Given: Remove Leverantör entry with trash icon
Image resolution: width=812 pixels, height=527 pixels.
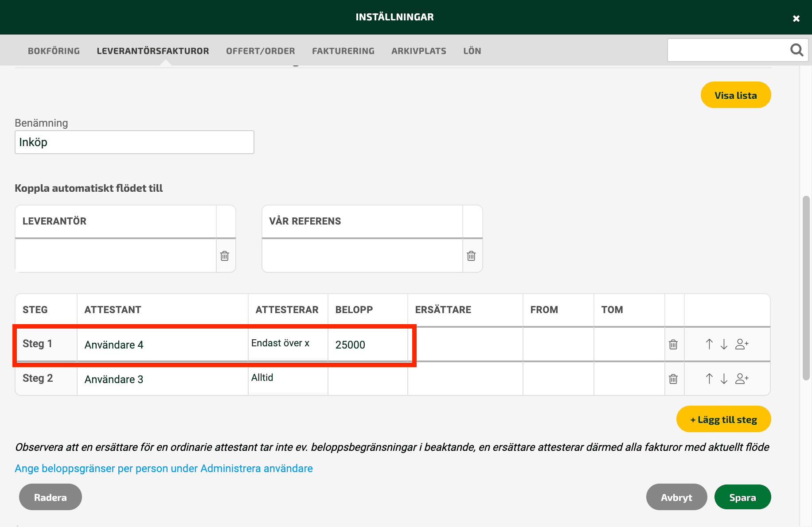Looking at the screenshot, I should pos(225,256).
